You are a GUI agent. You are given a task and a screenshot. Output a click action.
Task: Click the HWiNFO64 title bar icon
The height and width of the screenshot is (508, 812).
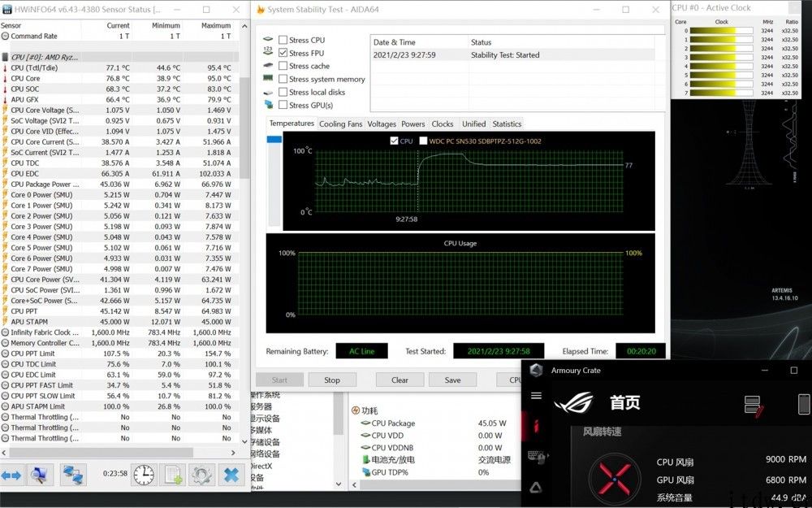(6, 9)
